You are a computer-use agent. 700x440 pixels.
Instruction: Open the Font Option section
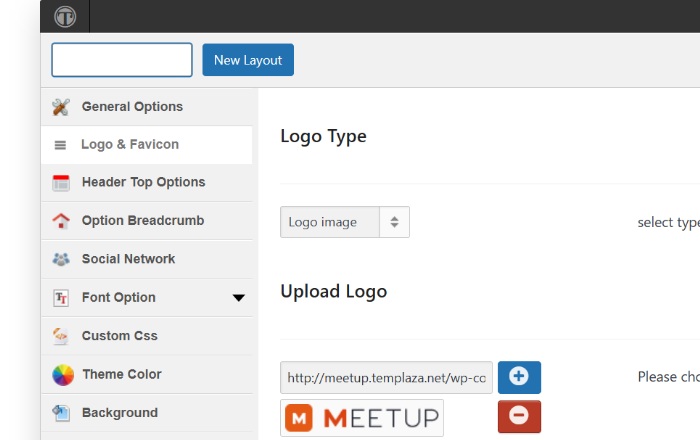coord(147,298)
